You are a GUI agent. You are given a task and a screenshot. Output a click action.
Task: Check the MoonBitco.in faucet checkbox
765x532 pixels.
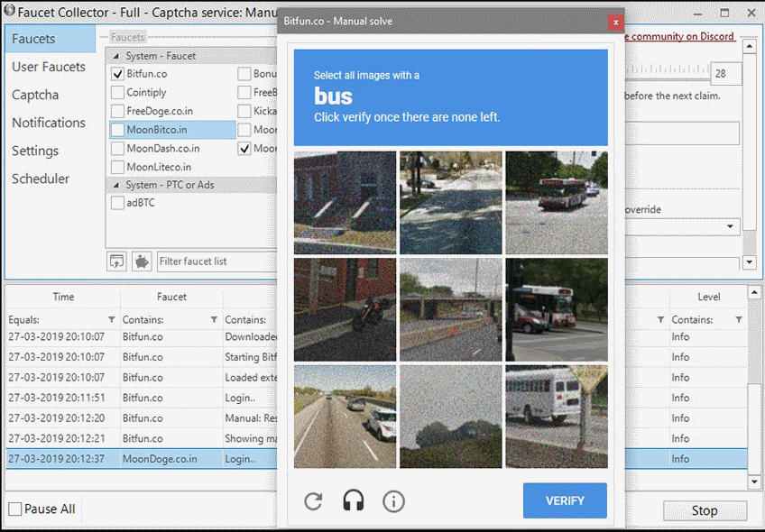pos(117,130)
